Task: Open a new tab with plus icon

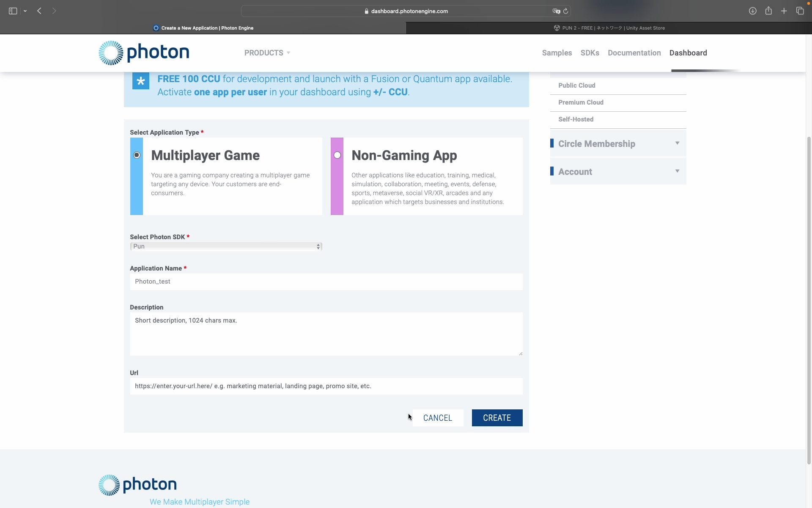Action: pyautogui.click(x=784, y=11)
